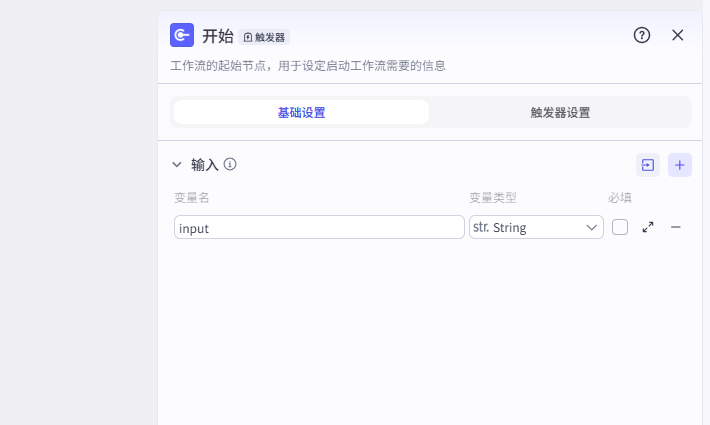
Task: Remove the input variable with minus icon
Action: 676,227
